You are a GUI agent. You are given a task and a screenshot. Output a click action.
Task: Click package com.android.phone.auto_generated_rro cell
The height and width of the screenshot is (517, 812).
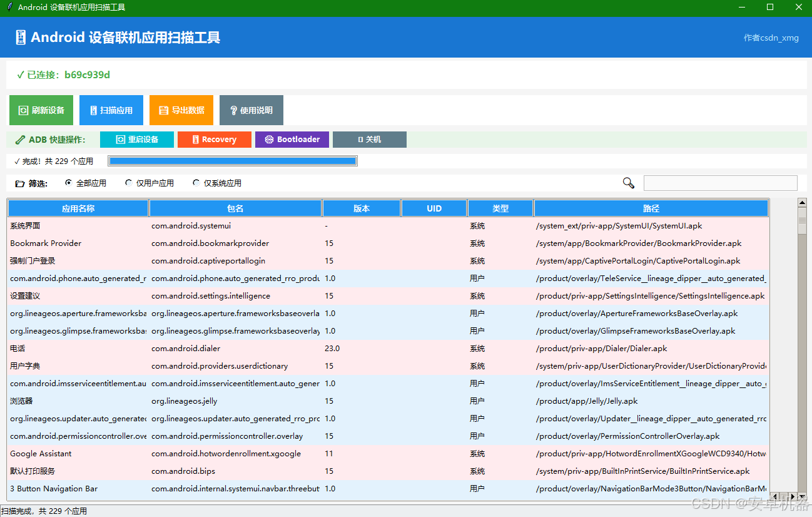tap(235, 279)
